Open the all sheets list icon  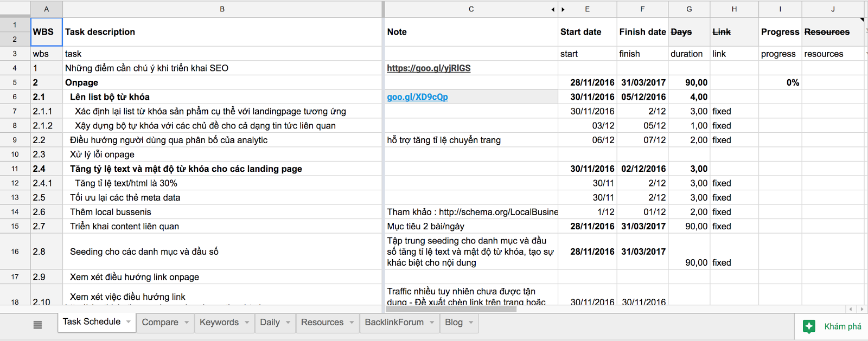(37, 325)
